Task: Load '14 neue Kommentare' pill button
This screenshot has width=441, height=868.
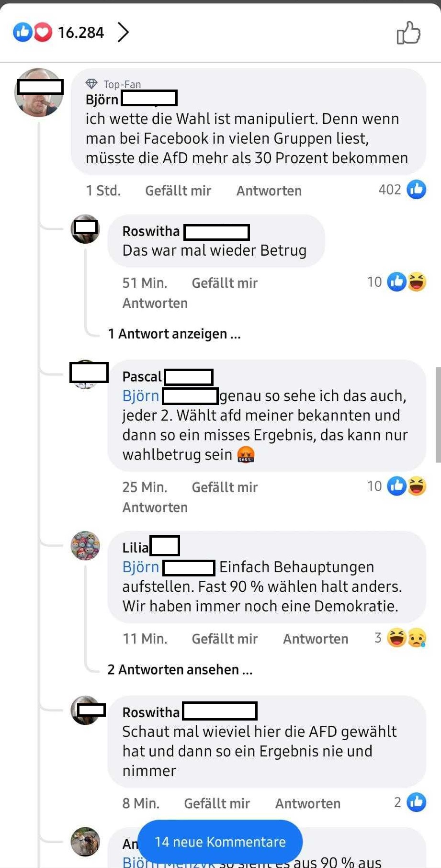Action: click(220, 842)
